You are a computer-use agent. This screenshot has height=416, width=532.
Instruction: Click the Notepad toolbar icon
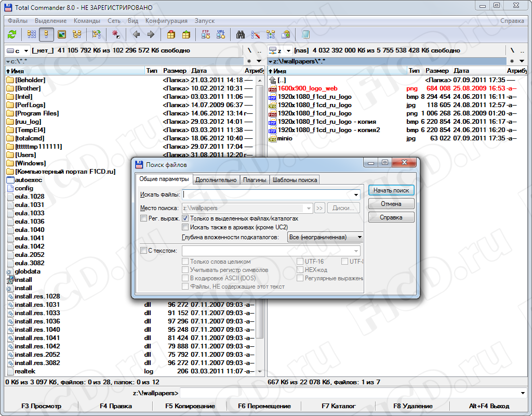click(305, 34)
